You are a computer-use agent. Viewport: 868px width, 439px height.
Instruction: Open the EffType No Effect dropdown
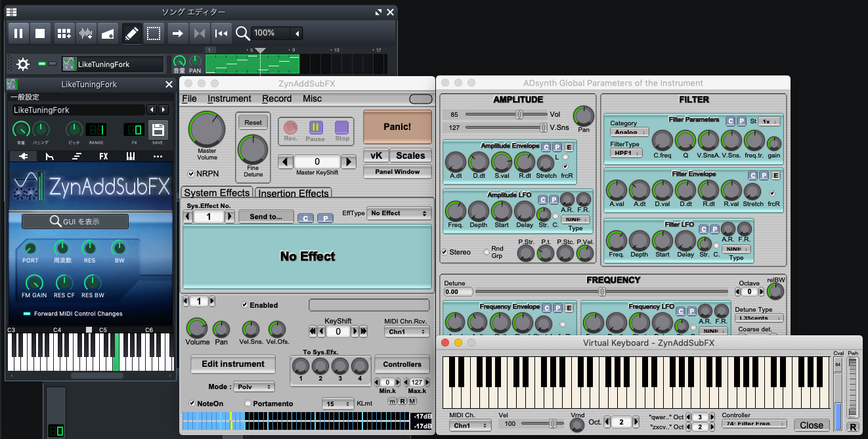(x=399, y=213)
